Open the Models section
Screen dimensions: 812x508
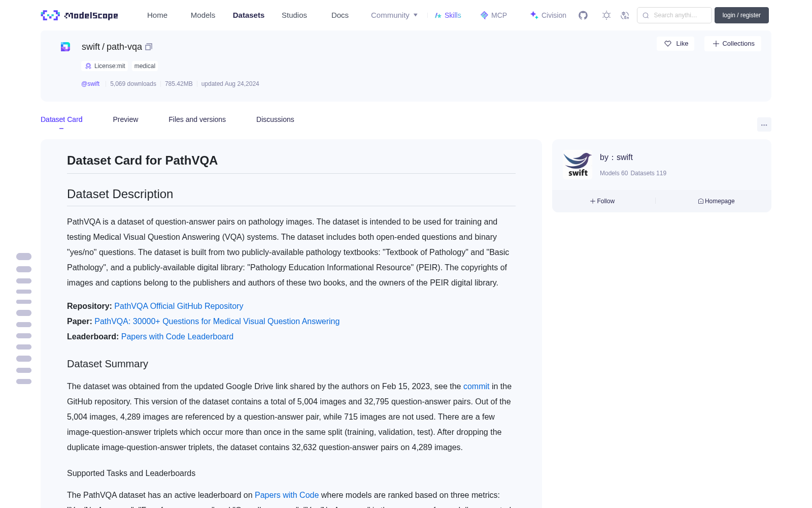(x=203, y=15)
